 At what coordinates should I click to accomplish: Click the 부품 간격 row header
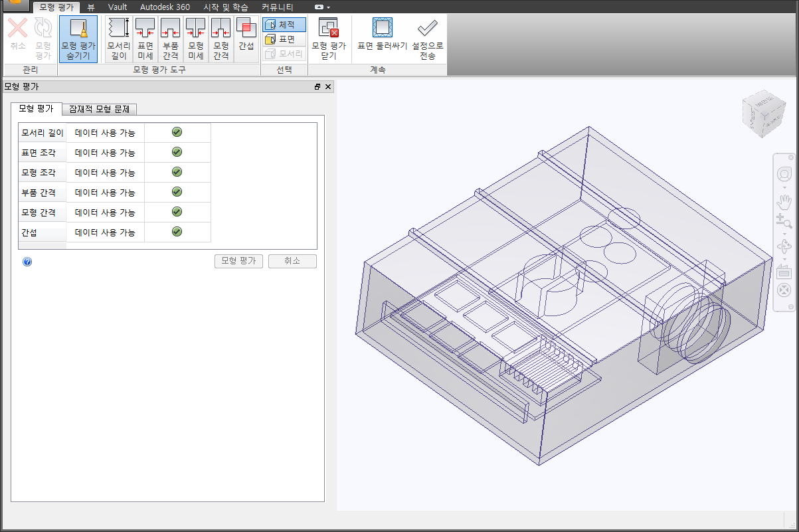click(x=43, y=193)
